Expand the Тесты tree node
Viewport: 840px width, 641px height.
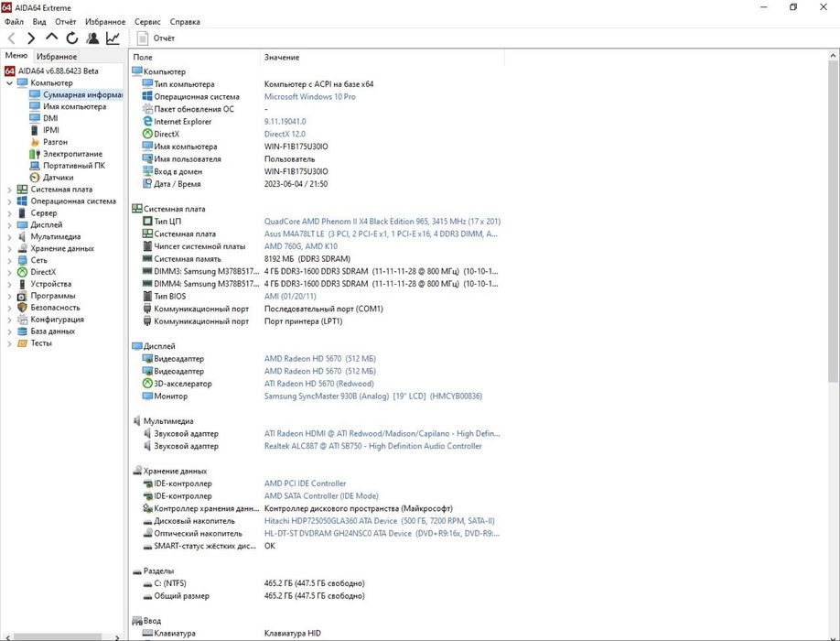pyautogui.click(x=9, y=343)
